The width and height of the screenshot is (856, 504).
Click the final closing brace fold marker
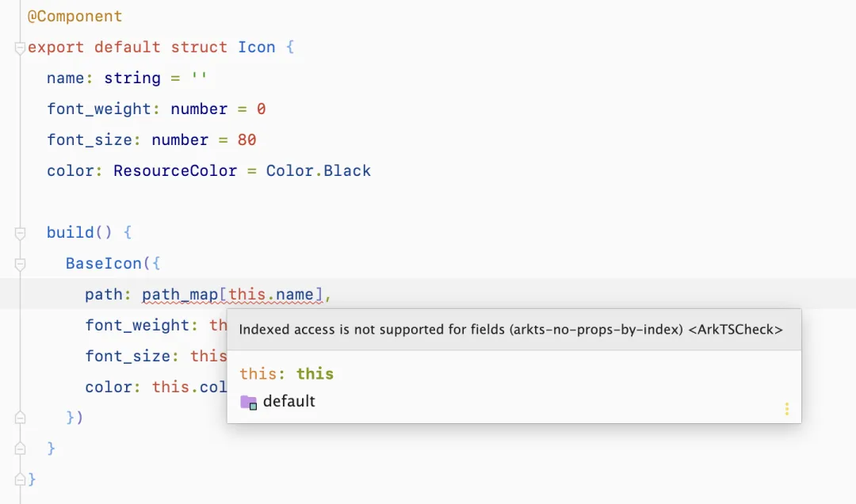(x=20, y=479)
